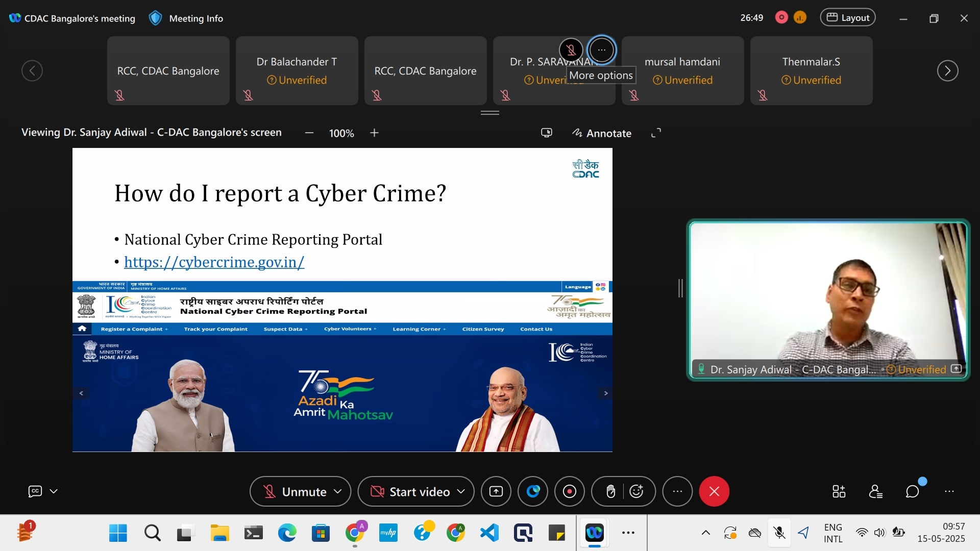Show next participants with right arrow
Screen dimensions: 980x551
pyautogui.click(x=947, y=70)
